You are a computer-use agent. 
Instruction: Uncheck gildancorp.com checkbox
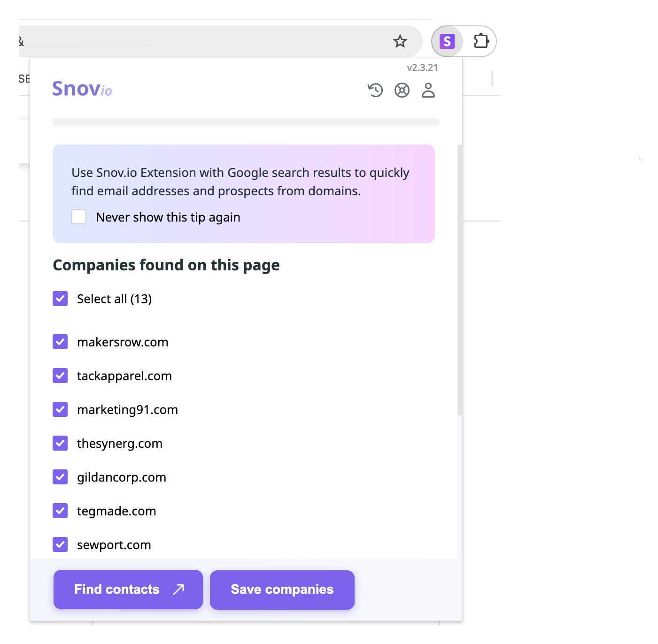pyautogui.click(x=60, y=477)
